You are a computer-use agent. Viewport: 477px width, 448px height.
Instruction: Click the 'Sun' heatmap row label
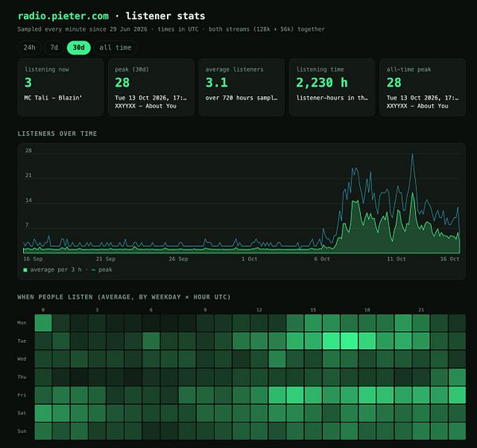point(21,431)
